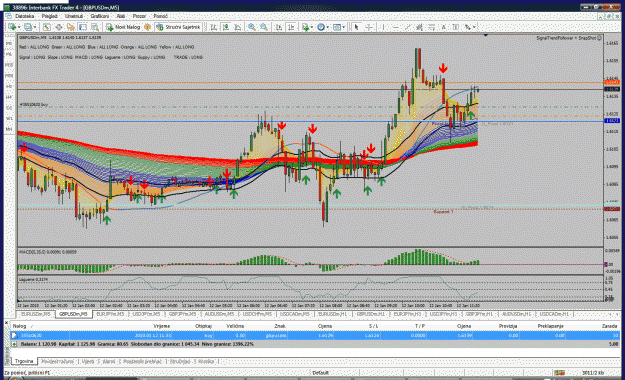Viewport: 625px width, 380px height.
Task: Switch timeframe to H4
Action: click(x=9, y=97)
